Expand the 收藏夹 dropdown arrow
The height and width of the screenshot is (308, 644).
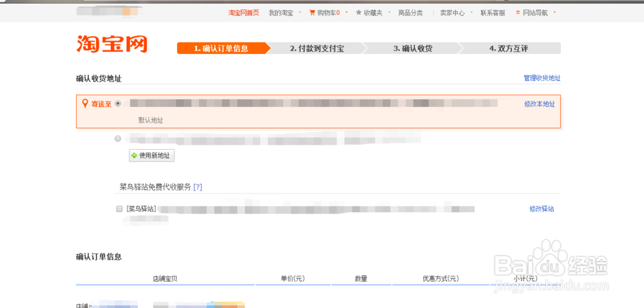point(388,12)
